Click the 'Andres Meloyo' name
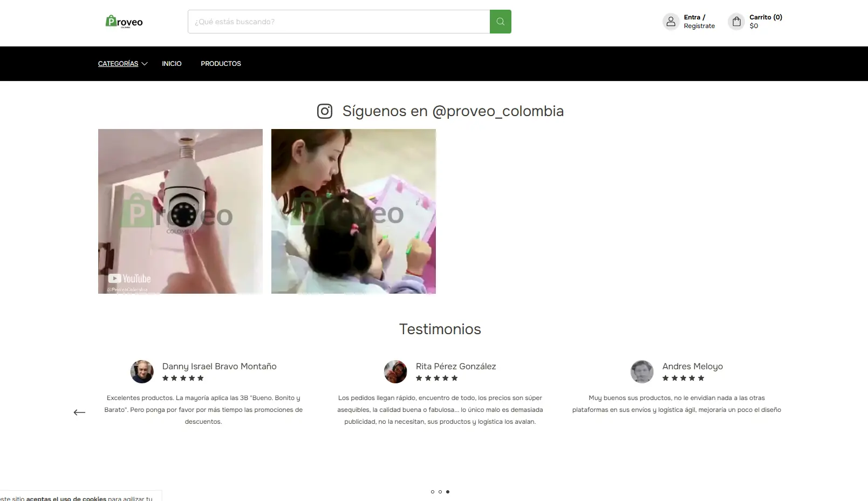Screen dimensions: 868x501 pos(693,366)
